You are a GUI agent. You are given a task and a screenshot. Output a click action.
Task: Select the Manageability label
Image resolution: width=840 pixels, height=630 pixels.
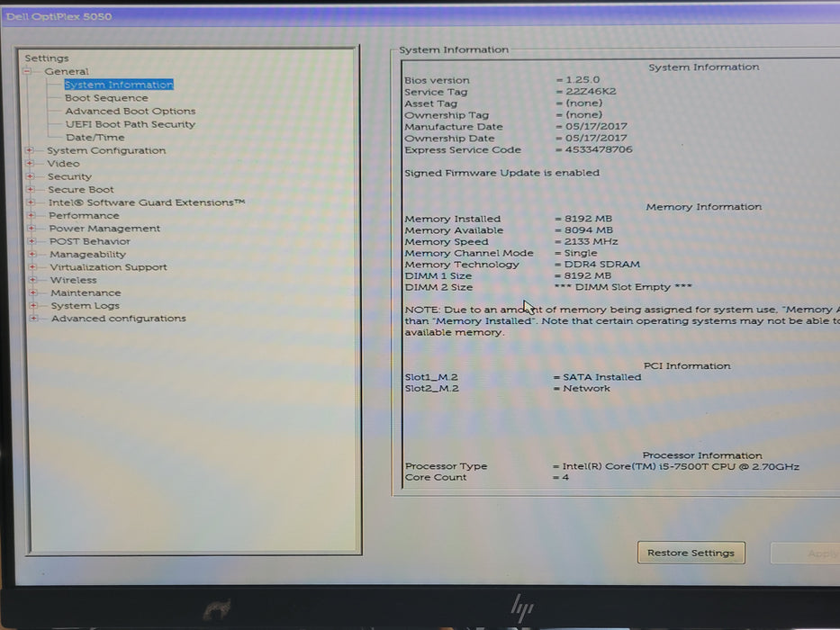88,254
